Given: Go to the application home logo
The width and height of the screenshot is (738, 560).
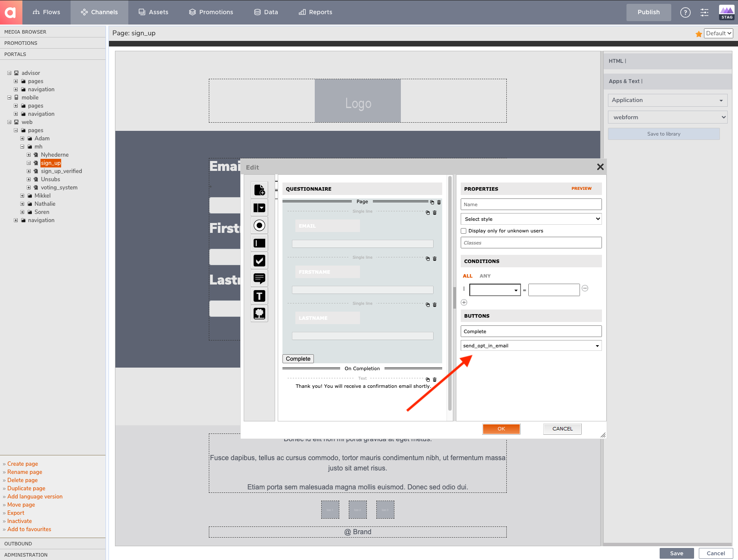Looking at the screenshot, I should click(10, 12).
